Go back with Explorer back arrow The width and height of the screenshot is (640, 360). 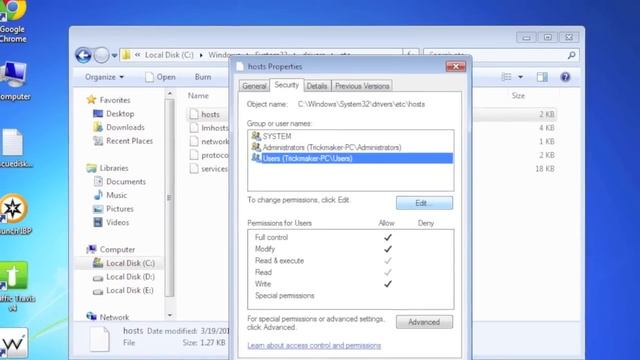[x=83, y=55]
